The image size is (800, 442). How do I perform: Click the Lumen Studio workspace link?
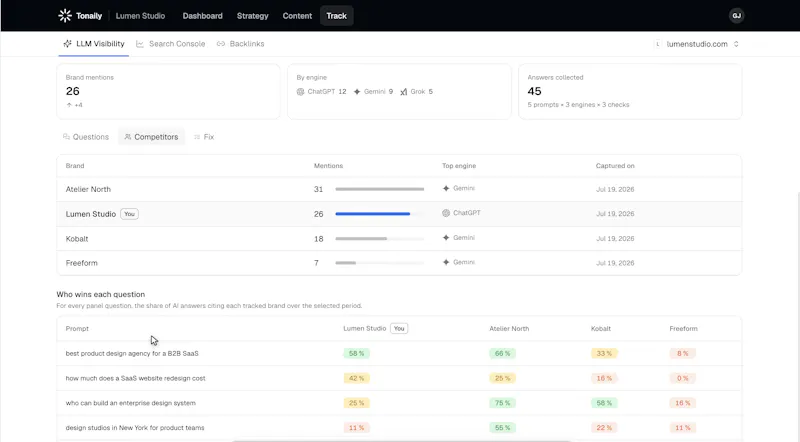click(140, 16)
